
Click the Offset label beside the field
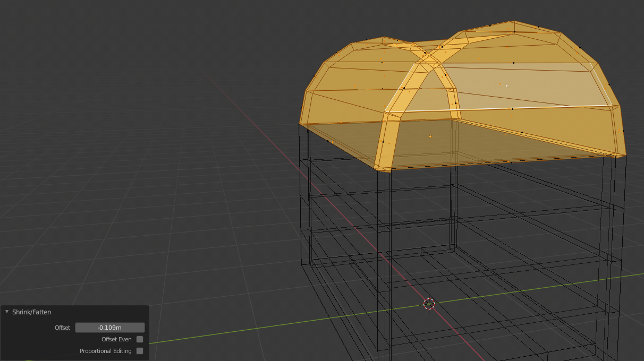click(62, 328)
